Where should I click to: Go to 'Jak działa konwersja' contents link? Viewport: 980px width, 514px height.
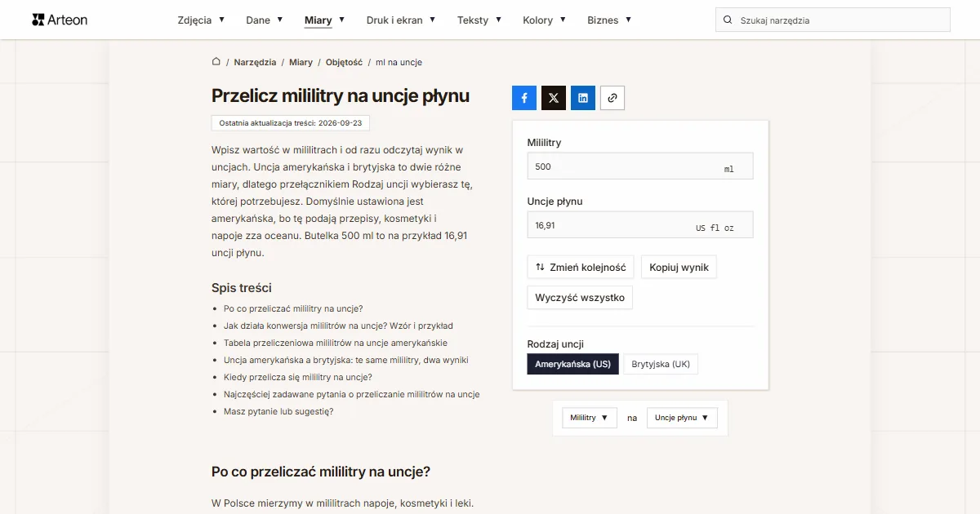click(338, 326)
